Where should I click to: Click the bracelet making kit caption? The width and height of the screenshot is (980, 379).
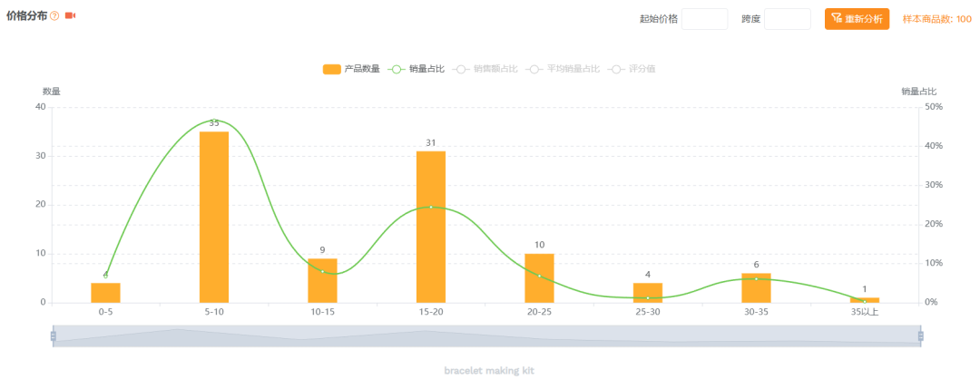(489, 370)
